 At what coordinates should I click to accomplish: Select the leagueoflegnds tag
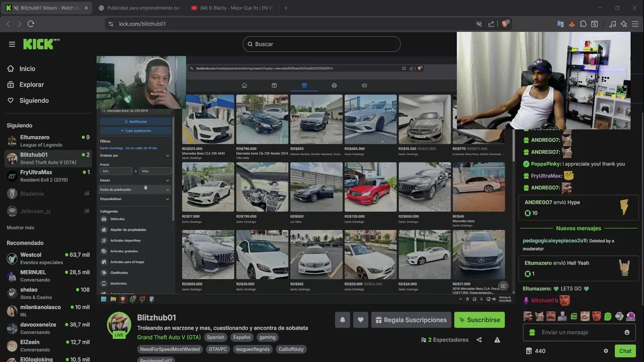[253, 349]
